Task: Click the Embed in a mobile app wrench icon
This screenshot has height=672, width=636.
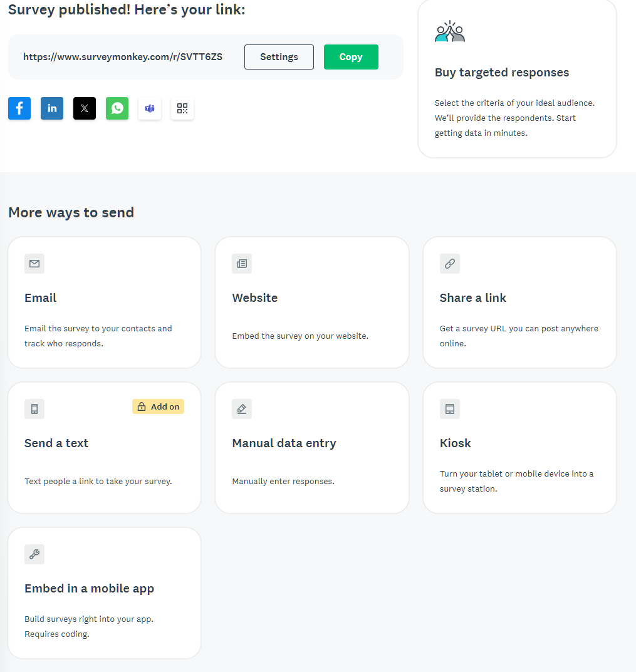Action: [x=34, y=554]
